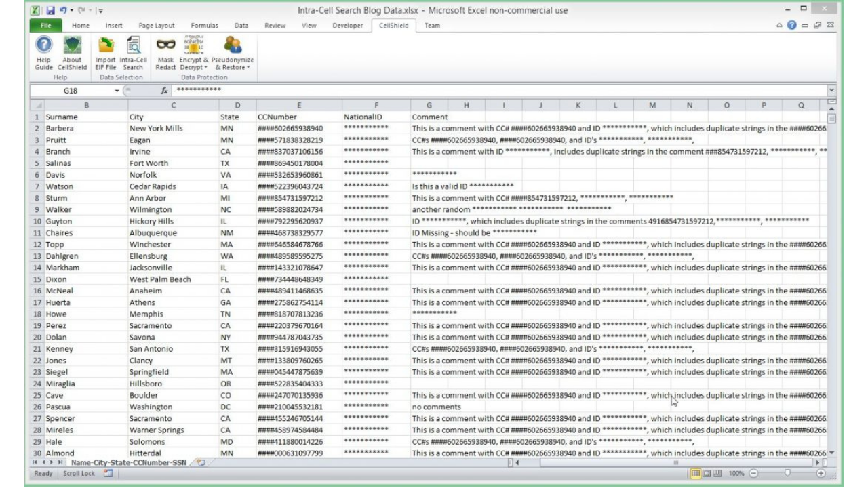Click the zoom slider handle
The height and width of the screenshot is (488, 868).
(x=788, y=473)
